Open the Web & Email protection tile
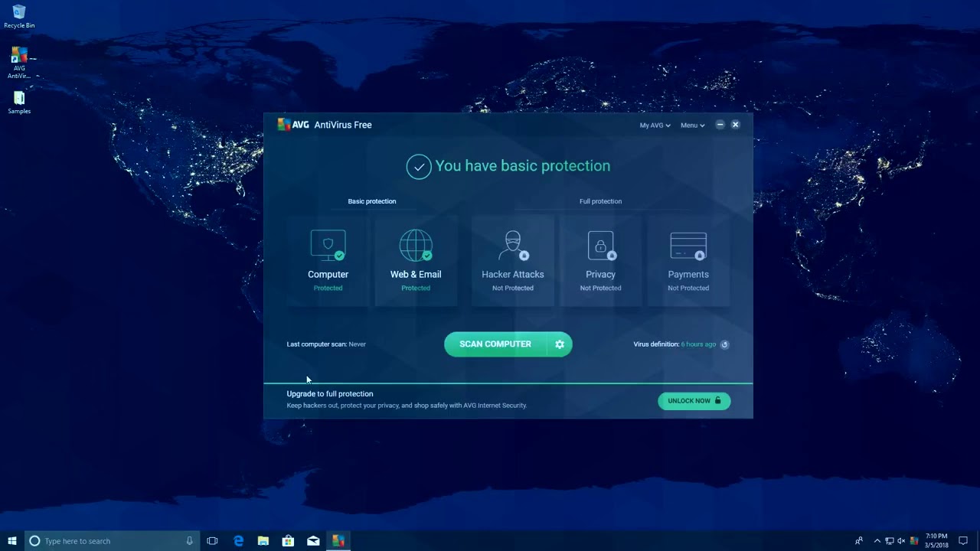Viewport: 980px width, 551px height. (x=416, y=261)
